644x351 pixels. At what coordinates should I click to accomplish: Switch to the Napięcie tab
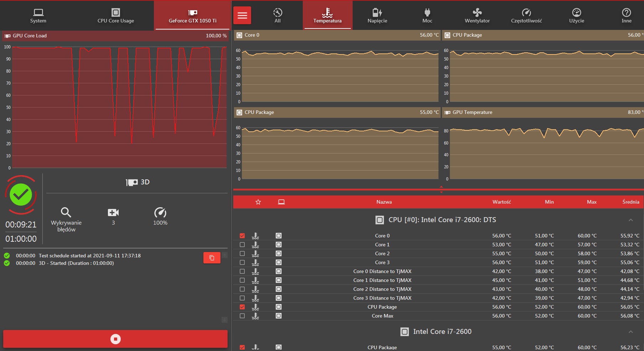[378, 15]
